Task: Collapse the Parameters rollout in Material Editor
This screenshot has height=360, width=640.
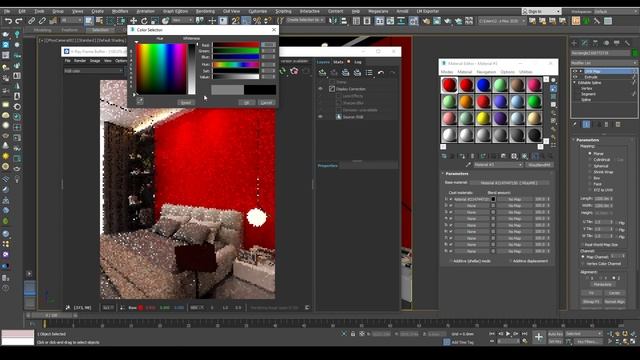Action: [x=456, y=173]
